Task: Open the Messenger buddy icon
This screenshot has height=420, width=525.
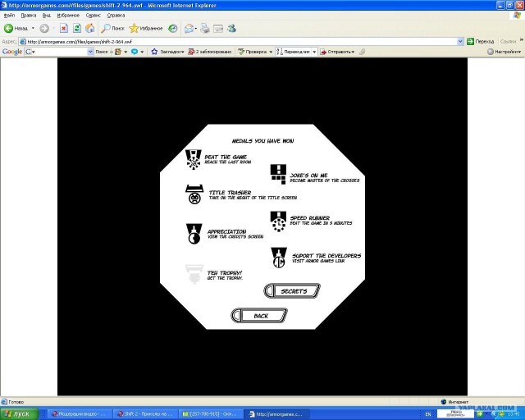Action: click(x=231, y=29)
